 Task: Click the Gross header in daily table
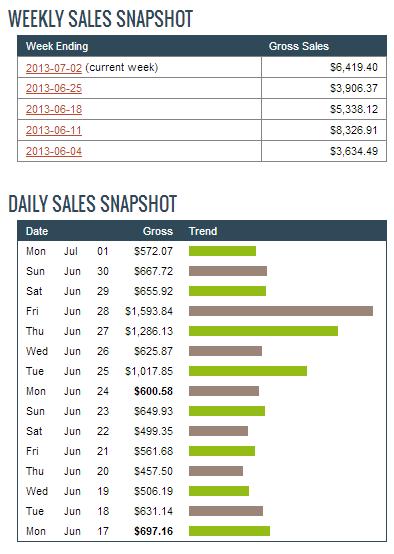click(158, 231)
